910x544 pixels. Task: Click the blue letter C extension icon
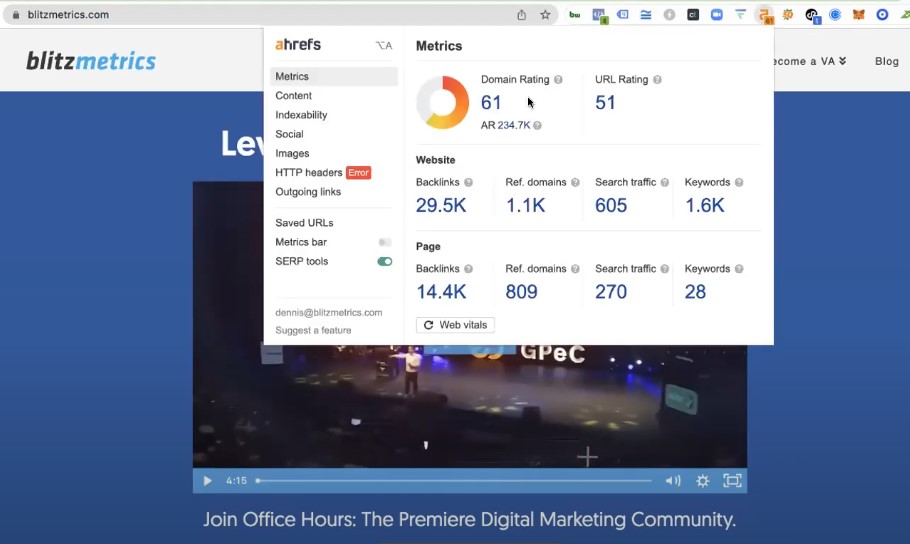point(835,15)
